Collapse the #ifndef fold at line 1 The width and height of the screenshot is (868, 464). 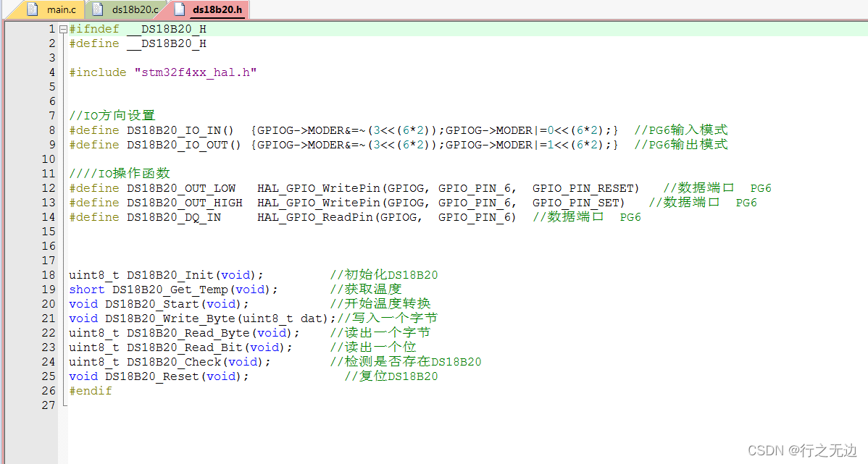(64, 29)
